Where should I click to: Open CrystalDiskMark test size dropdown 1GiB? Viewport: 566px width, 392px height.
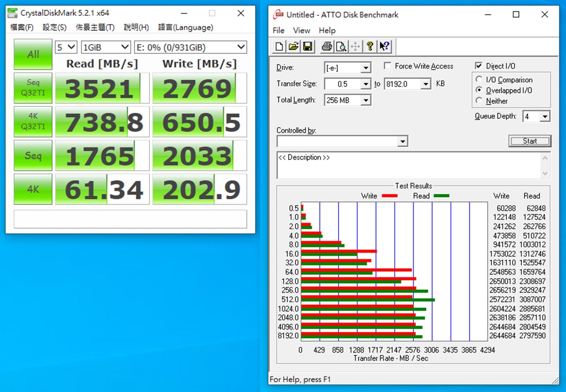106,47
